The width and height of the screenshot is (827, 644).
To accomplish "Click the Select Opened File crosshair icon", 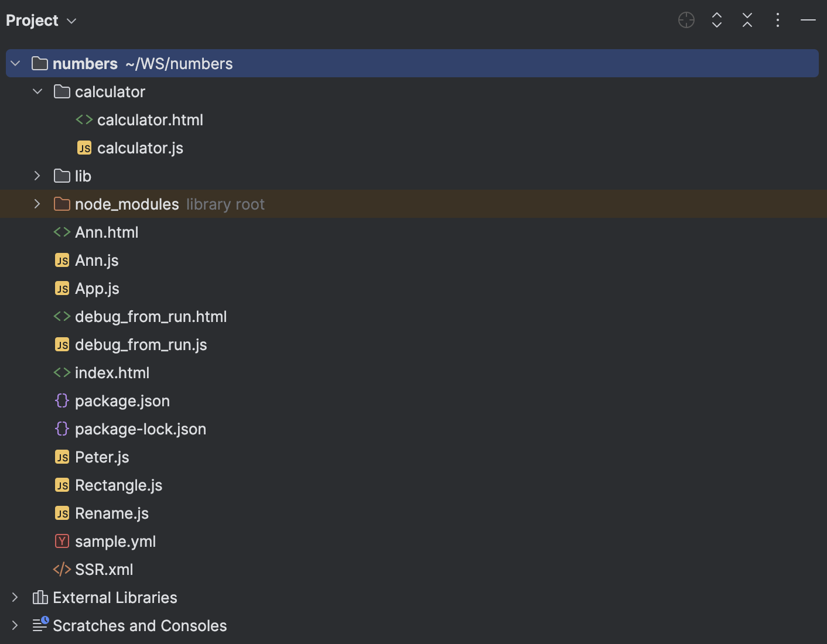I will tap(686, 20).
